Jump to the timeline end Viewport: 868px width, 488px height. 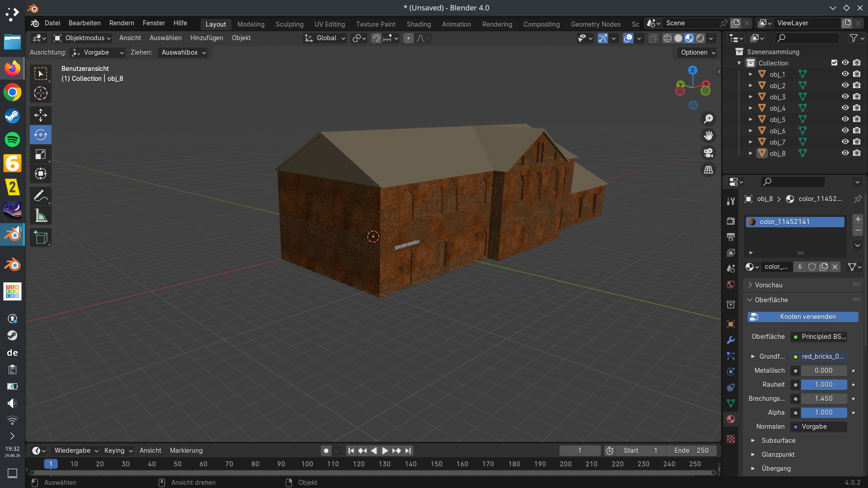click(x=408, y=450)
